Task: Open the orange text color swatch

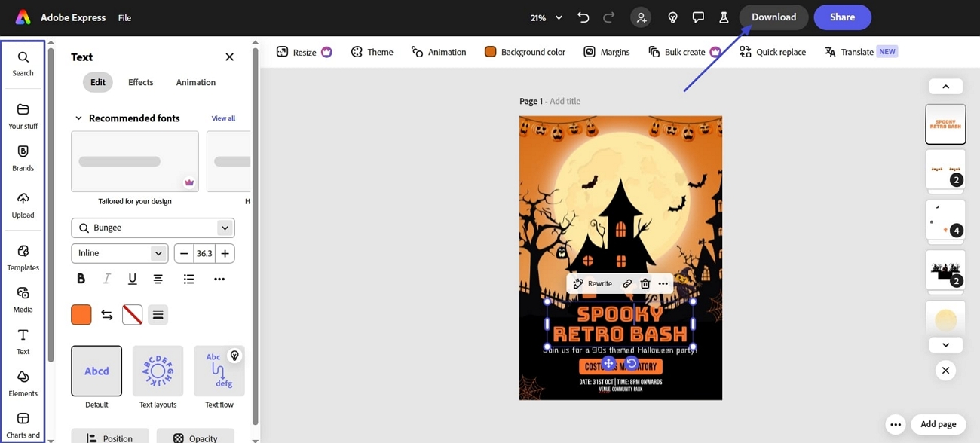Action: click(x=81, y=314)
